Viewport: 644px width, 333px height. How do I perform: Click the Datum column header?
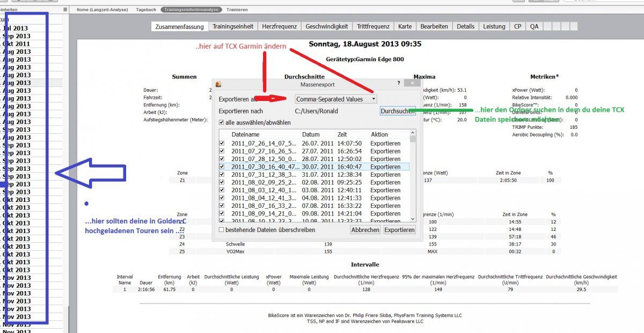click(x=310, y=134)
